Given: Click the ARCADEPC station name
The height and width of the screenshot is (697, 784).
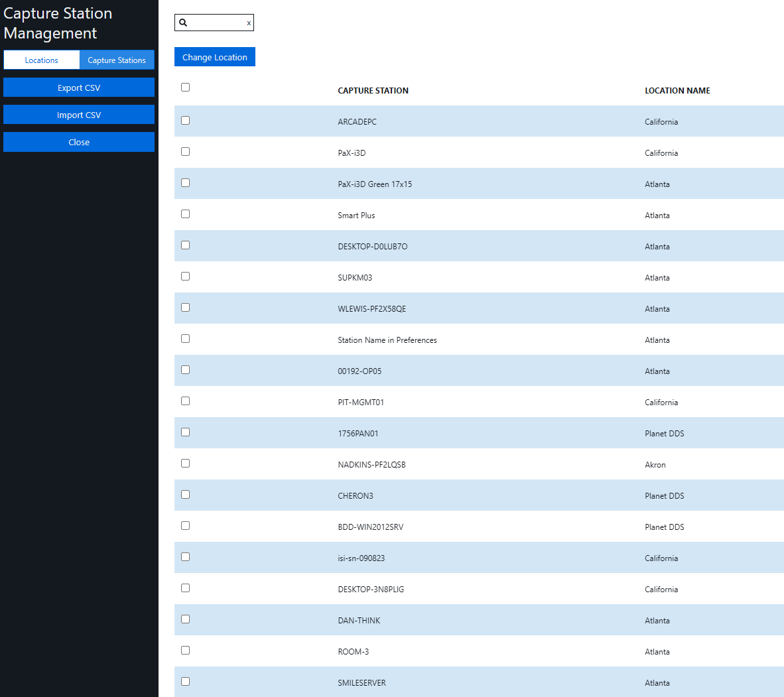Looking at the screenshot, I should click(x=357, y=122).
